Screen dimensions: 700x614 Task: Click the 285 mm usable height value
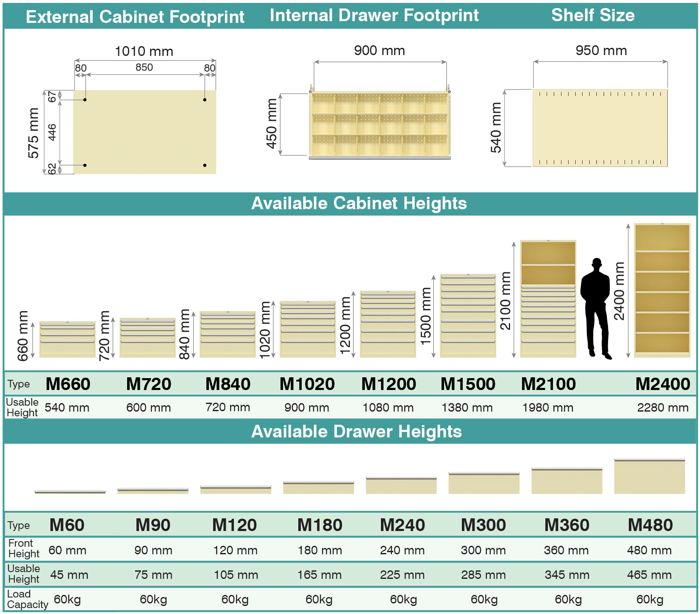coord(483,575)
